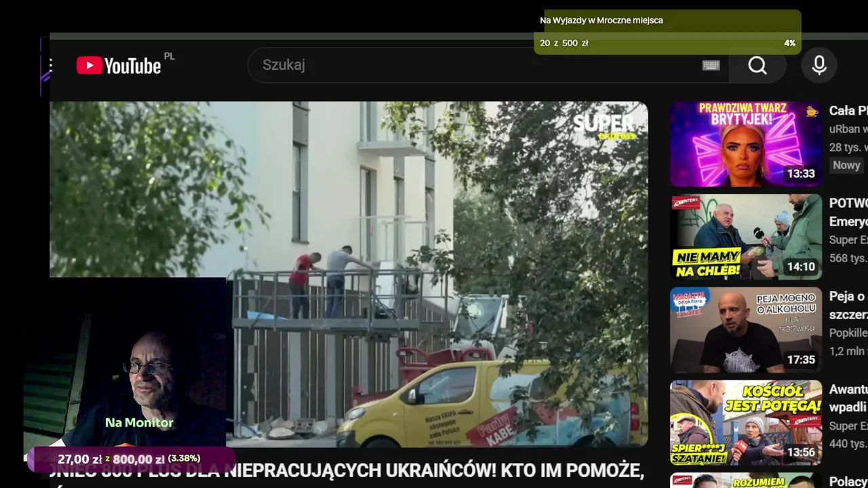Start voice search with the microphone icon
This screenshot has height=488, width=868.
[x=819, y=65]
